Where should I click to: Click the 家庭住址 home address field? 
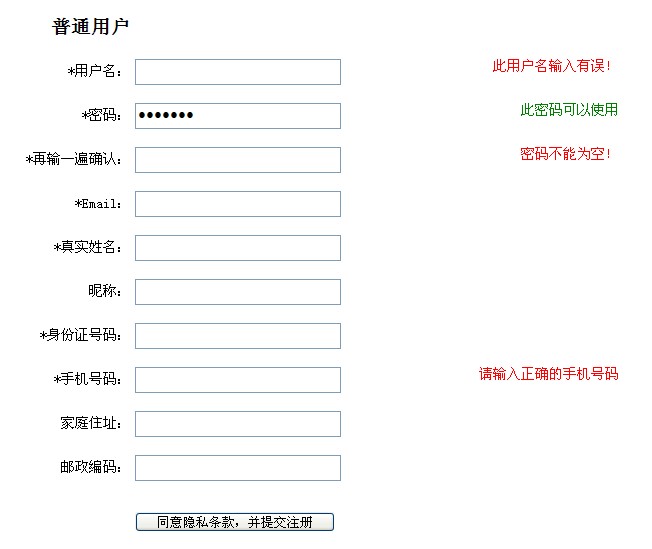tap(238, 424)
